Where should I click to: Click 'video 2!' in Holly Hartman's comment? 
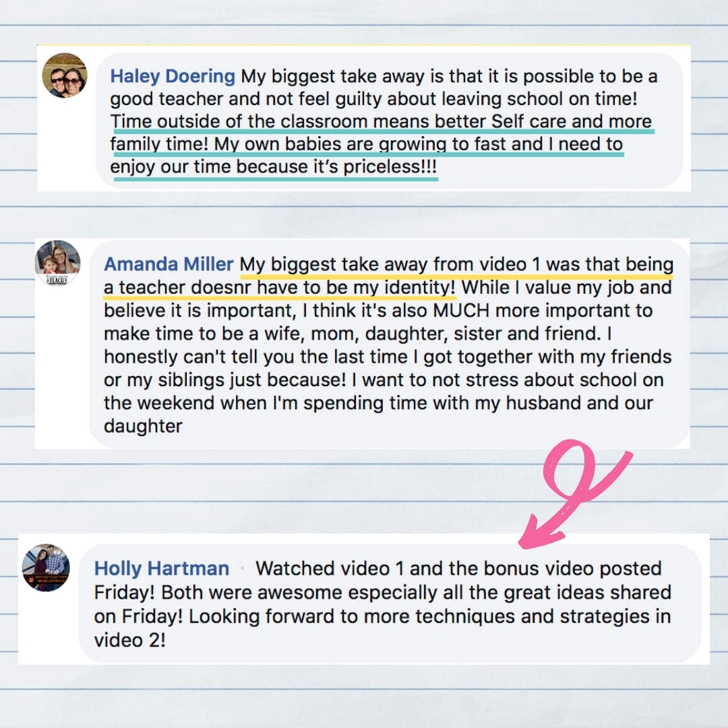click(x=129, y=640)
